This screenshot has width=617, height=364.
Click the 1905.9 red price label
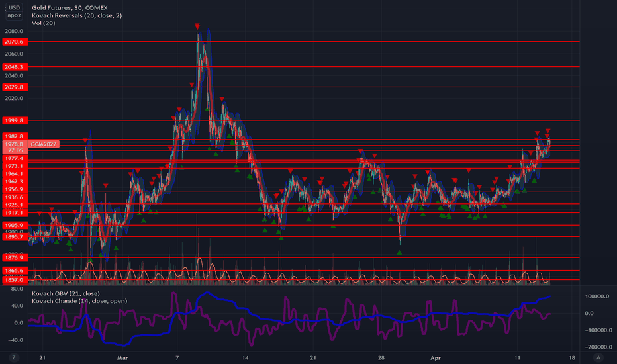point(14,225)
